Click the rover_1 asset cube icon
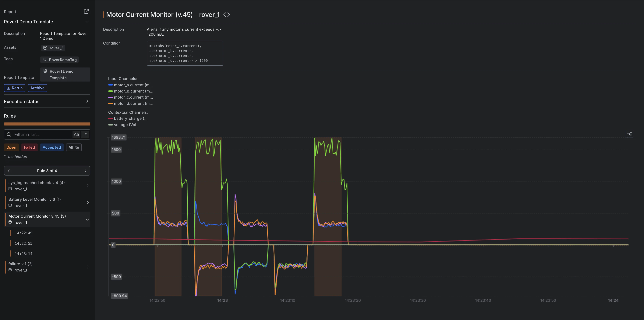644x320 pixels. tap(45, 48)
